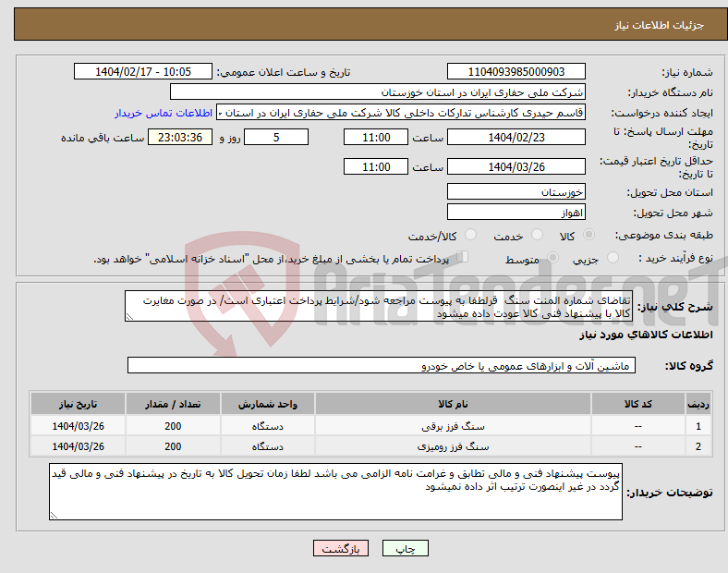Click the توضیحات خریدار notes textarea

tap(335, 492)
